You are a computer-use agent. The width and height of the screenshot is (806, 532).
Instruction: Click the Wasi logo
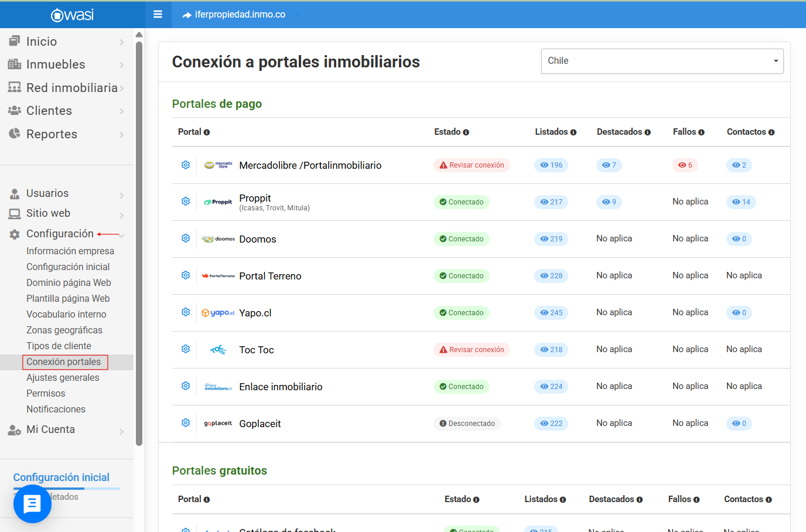[x=72, y=15]
